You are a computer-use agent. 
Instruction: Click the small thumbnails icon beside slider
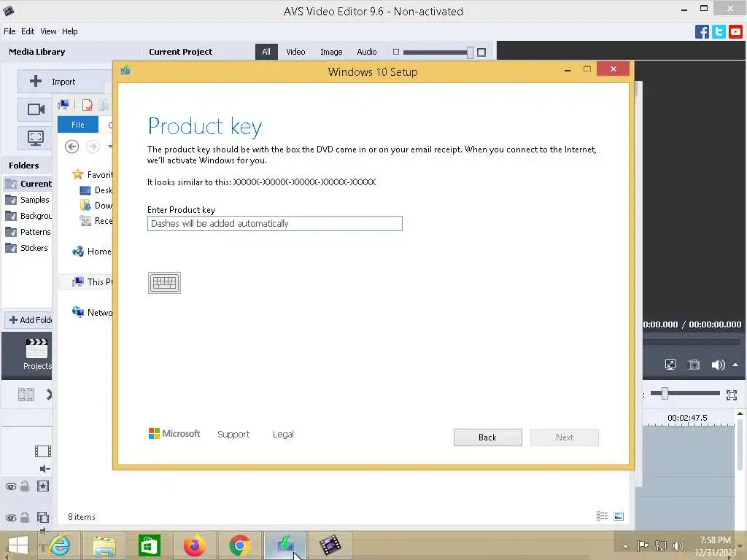(x=396, y=52)
